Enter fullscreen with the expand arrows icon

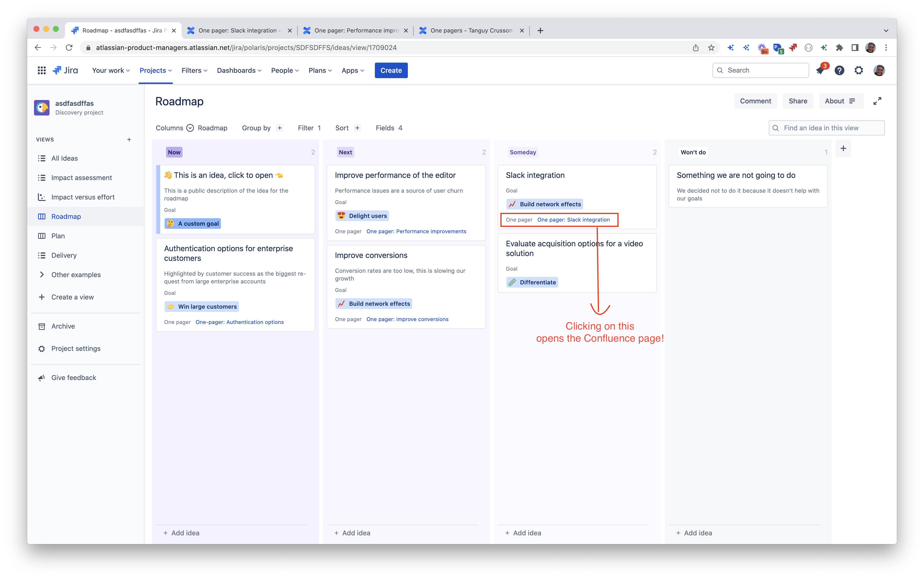point(878,101)
